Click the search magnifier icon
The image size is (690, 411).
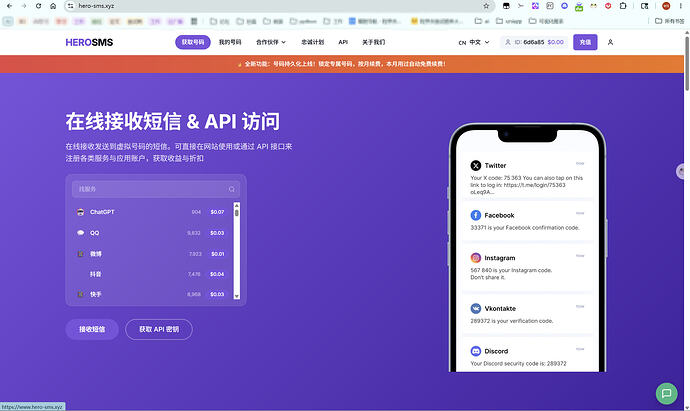[231, 189]
